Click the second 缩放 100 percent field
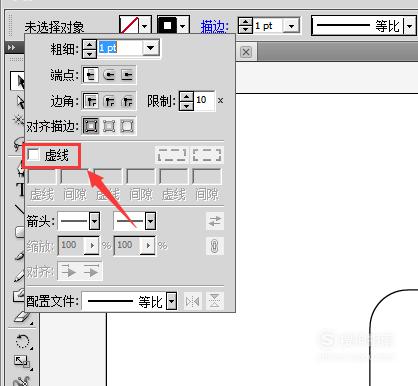The height and width of the screenshot is (386, 418). (x=128, y=246)
